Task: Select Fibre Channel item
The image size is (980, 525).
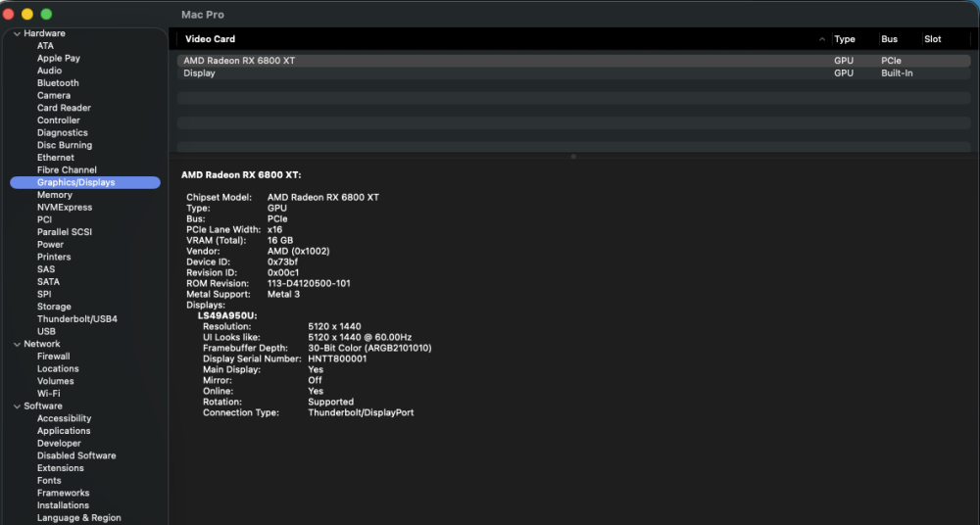Action: [67, 170]
